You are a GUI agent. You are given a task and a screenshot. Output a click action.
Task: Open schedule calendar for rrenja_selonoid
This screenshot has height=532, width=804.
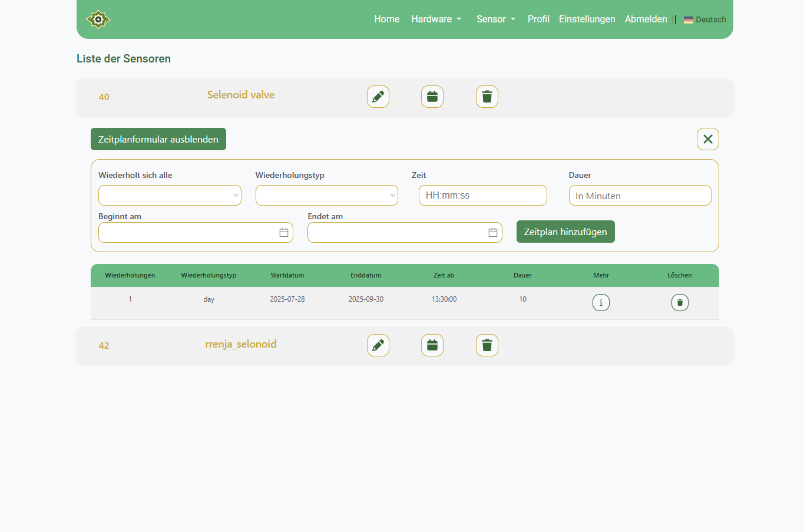pyautogui.click(x=432, y=345)
